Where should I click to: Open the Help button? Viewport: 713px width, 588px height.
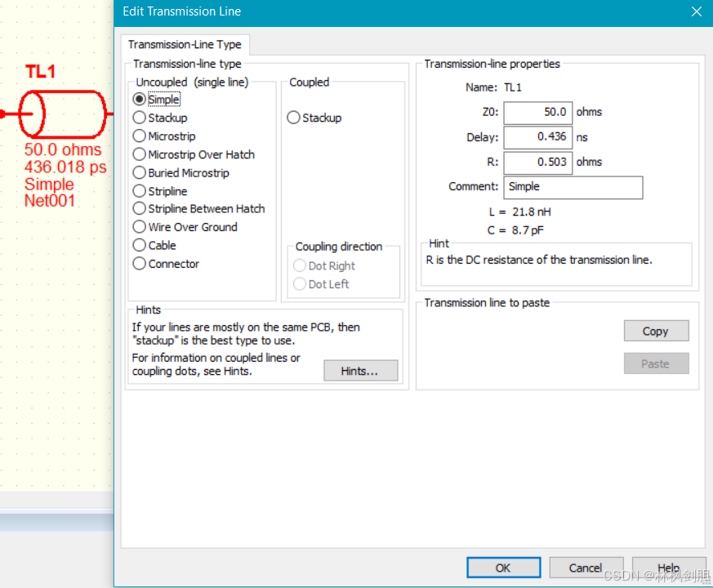(668, 568)
